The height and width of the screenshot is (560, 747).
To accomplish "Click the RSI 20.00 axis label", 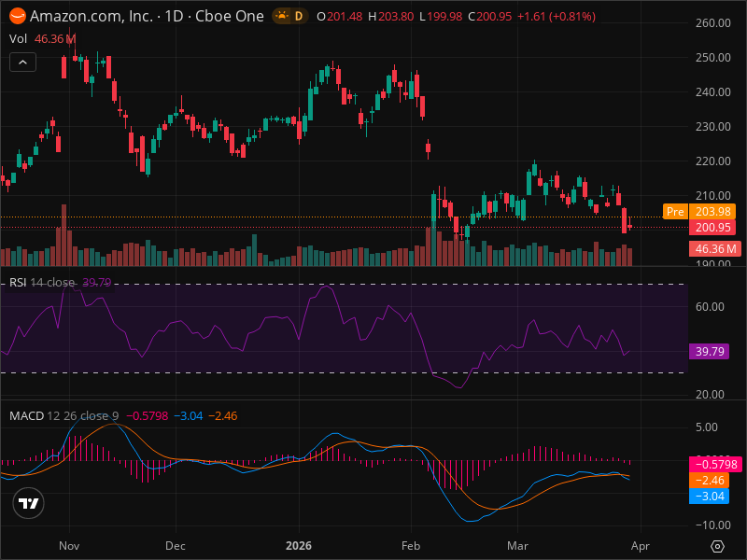I will click(710, 394).
